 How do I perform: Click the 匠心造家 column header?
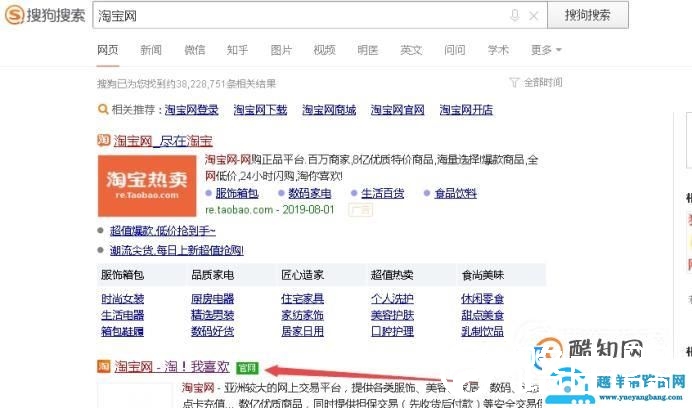point(303,275)
